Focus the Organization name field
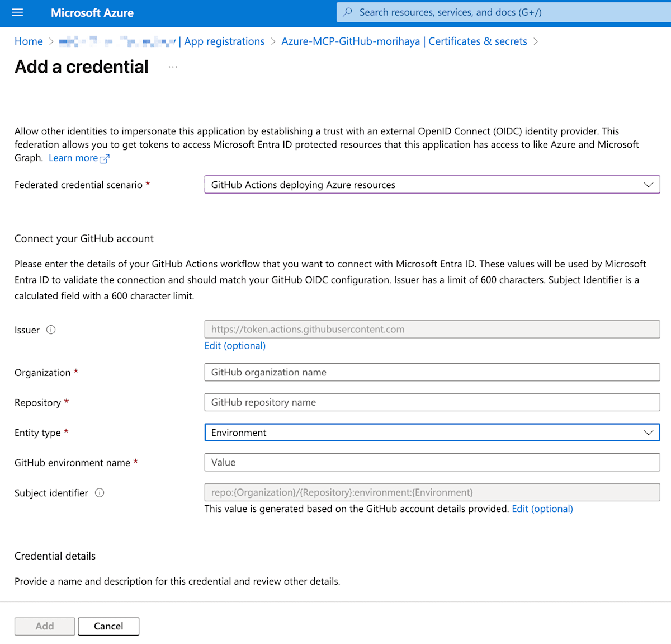This screenshot has height=644, width=671. click(x=432, y=372)
